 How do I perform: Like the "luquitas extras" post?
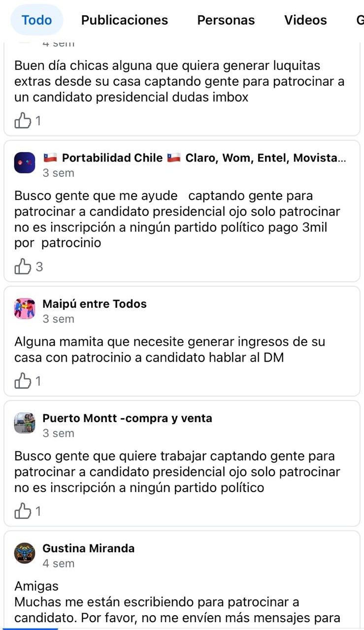(23, 121)
